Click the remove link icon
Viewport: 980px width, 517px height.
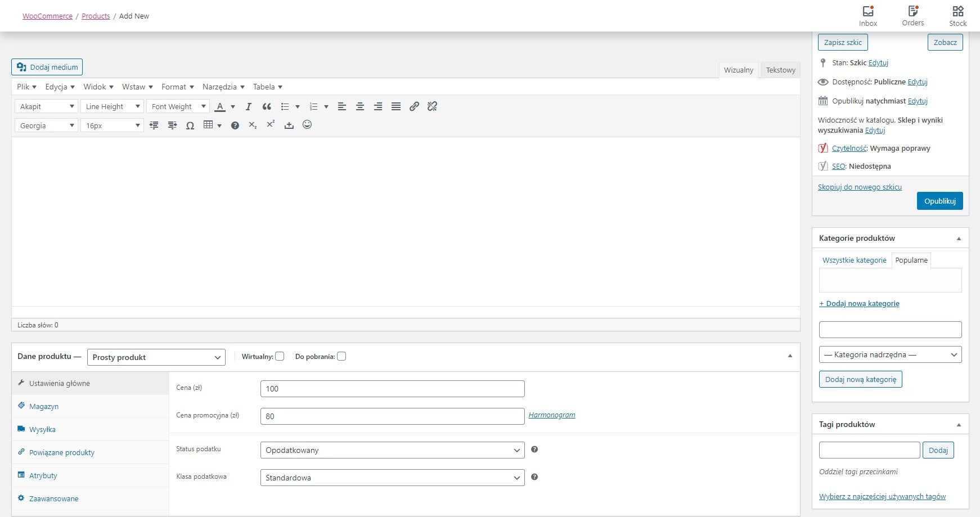(x=432, y=106)
